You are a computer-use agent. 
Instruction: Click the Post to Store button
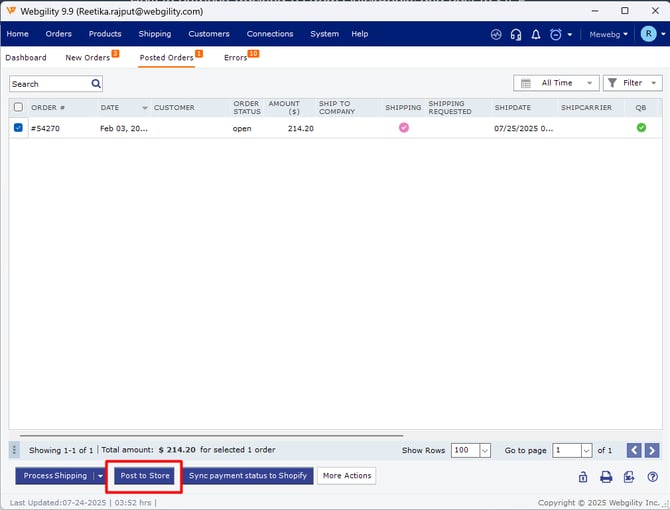tap(145, 476)
